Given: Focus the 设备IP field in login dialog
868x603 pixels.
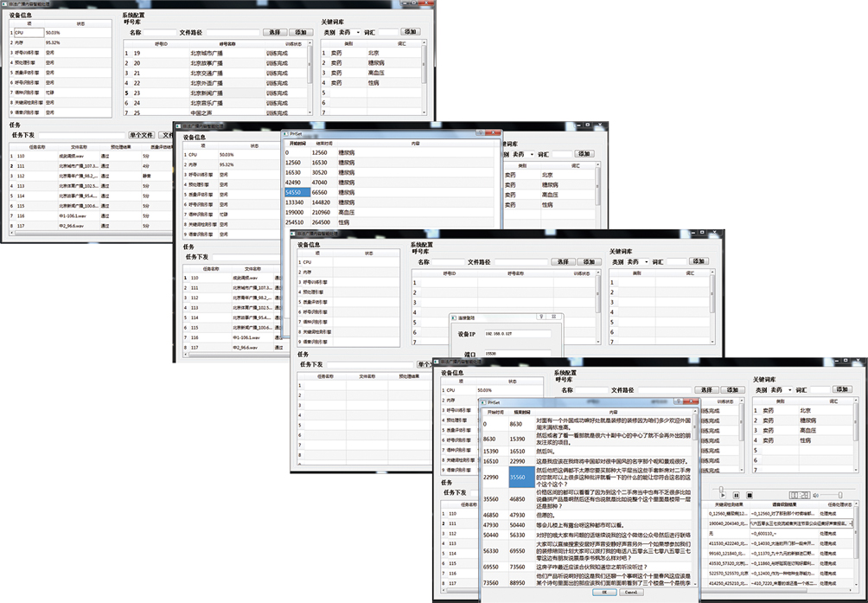Looking at the screenshot, I should pos(517,334).
